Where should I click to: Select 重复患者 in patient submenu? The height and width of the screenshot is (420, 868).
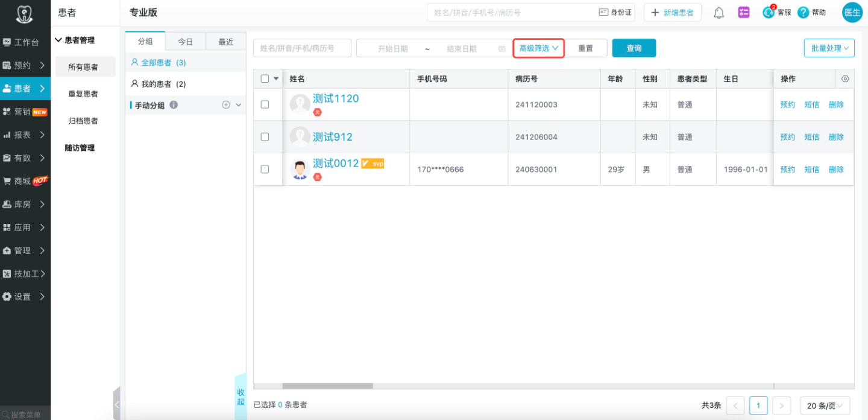[83, 94]
